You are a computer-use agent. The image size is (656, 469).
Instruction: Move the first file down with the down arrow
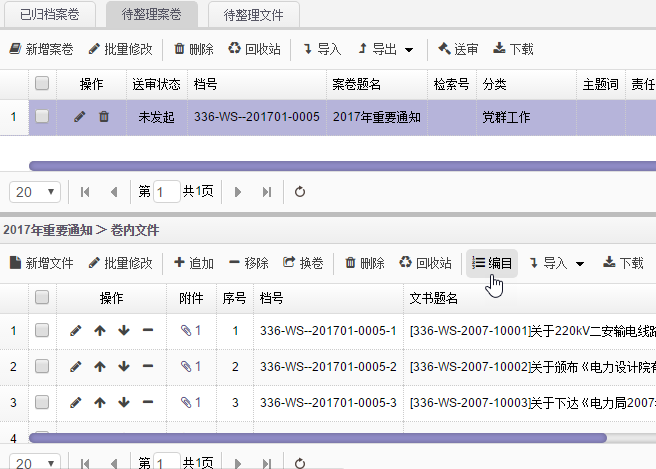pyautogui.click(x=124, y=330)
